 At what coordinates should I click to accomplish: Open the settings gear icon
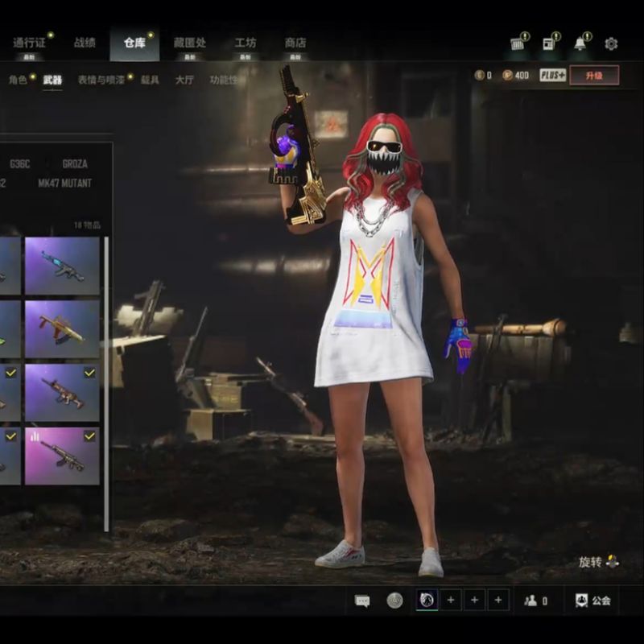pos(611,43)
